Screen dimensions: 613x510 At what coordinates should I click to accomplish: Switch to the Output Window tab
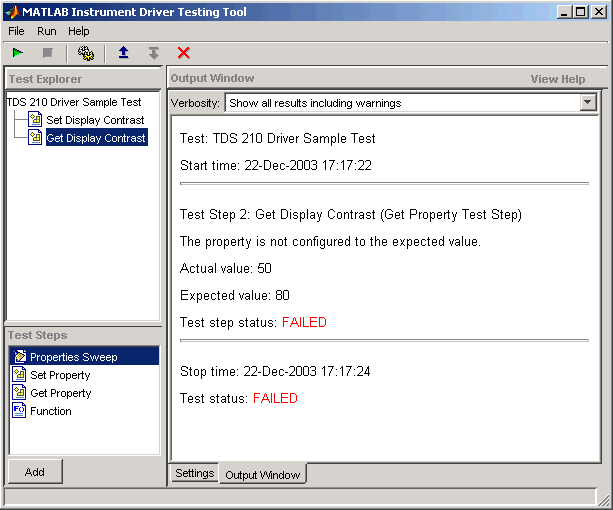click(x=263, y=474)
